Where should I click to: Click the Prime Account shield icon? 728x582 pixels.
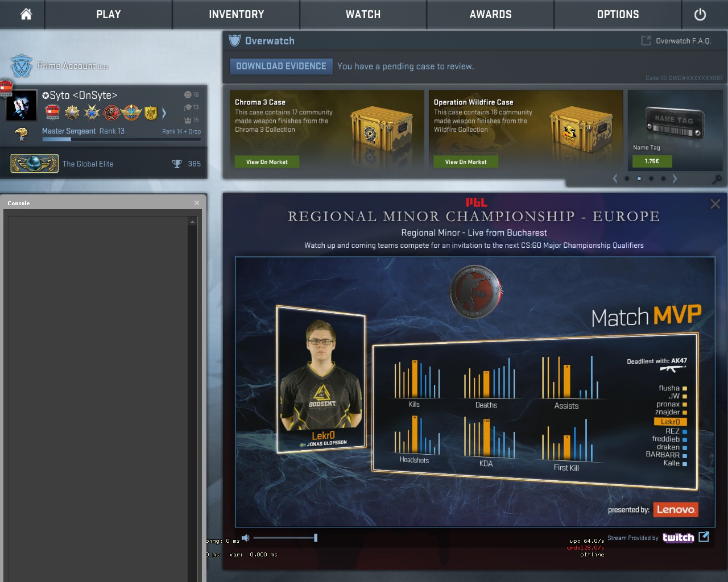click(22, 66)
